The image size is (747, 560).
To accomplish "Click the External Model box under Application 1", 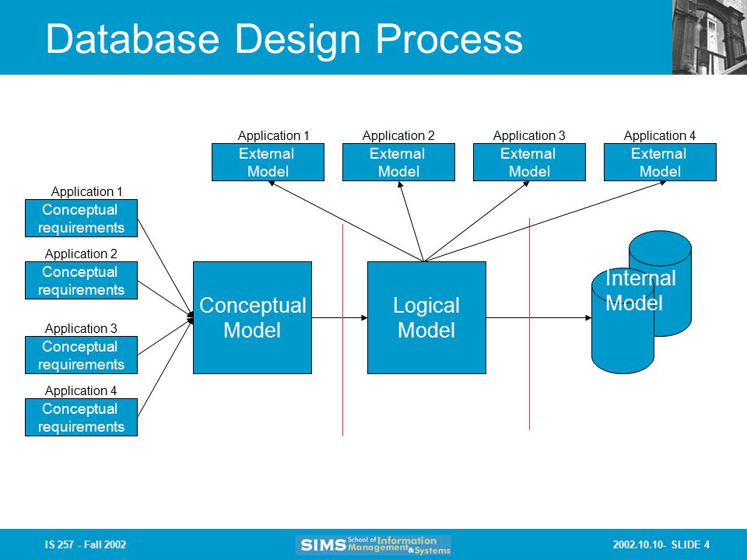I will pos(268,163).
